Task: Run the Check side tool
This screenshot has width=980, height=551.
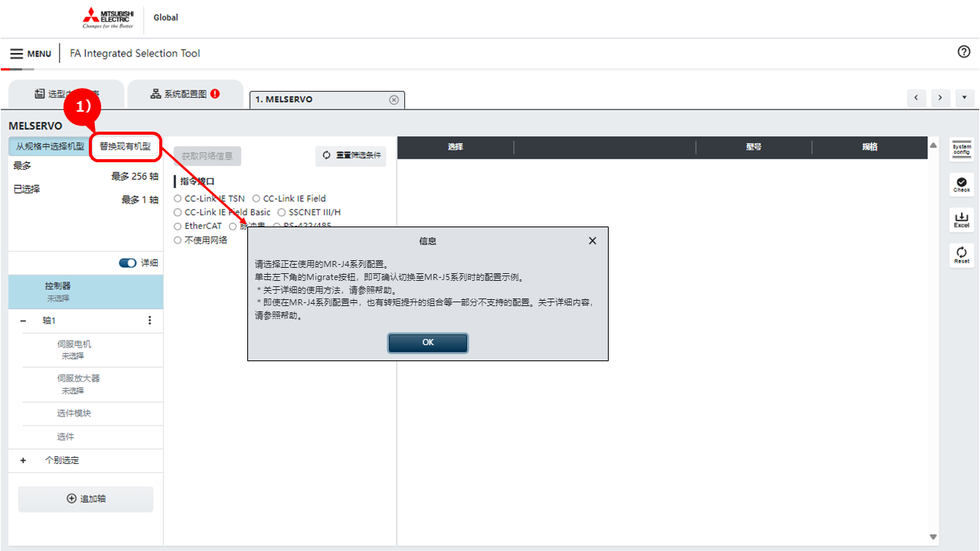Action: click(x=962, y=184)
